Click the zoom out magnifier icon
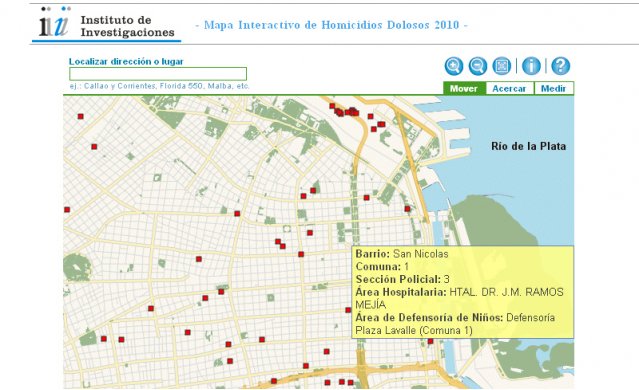639x390 pixels. (478, 66)
